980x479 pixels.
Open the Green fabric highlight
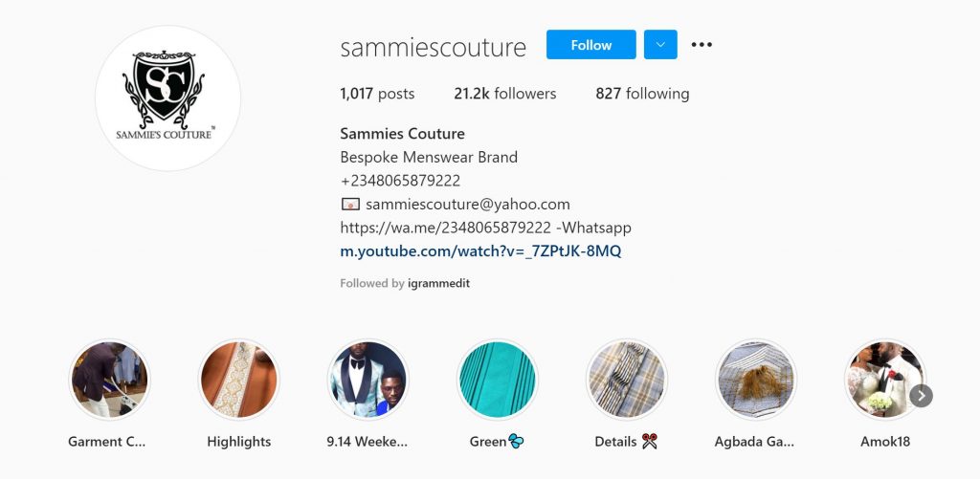[x=498, y=379]
